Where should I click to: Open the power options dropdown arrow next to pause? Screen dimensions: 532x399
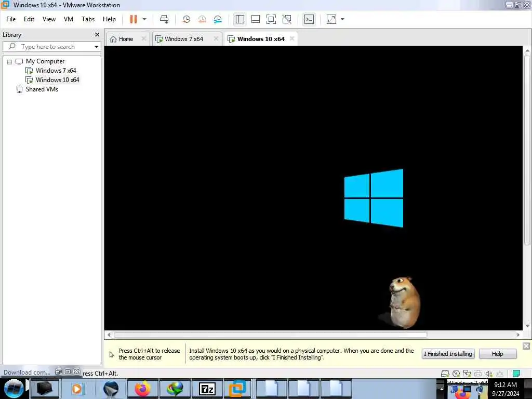click(x=144, y=19)
